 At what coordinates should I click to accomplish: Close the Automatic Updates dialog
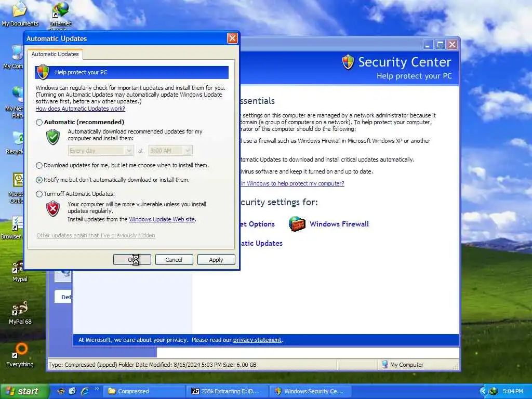(232, 38)
